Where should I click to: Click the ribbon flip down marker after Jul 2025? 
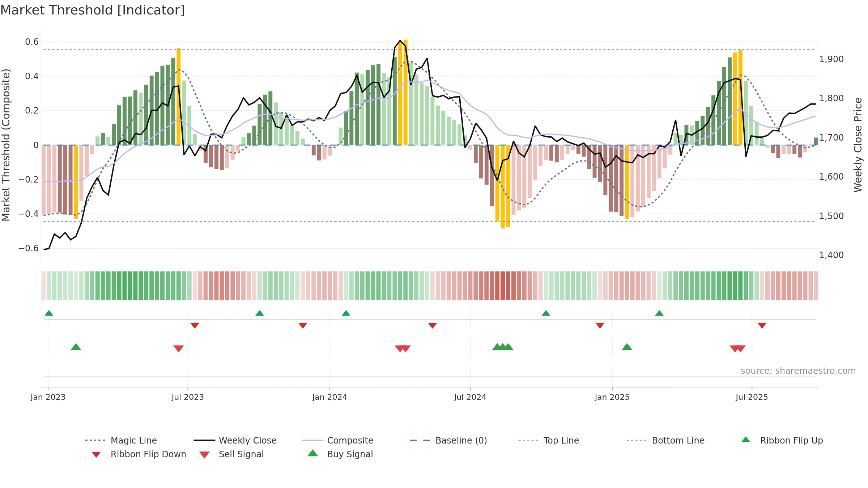pyautogui.click(x=762, y=326)
